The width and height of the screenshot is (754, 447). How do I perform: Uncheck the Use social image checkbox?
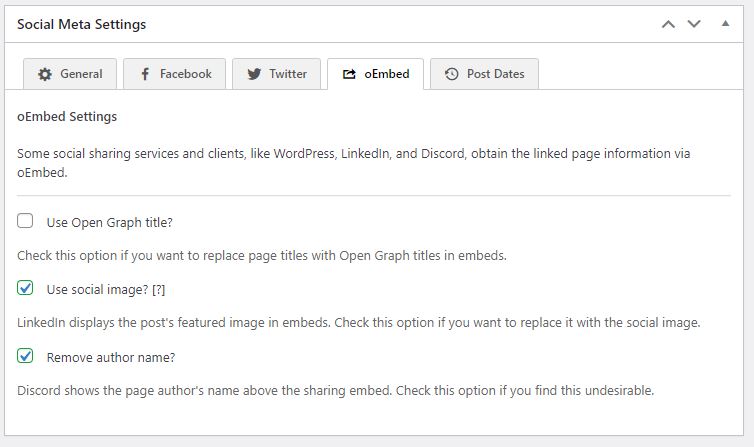coord(26,289)
